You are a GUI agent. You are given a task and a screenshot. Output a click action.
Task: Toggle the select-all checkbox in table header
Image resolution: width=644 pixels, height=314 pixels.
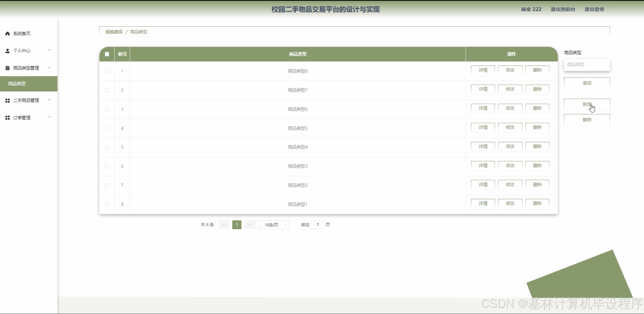[x=107, y=54]
